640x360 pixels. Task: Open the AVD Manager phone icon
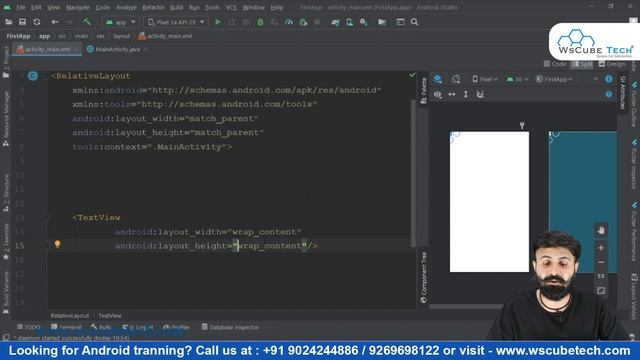[349, 22]
